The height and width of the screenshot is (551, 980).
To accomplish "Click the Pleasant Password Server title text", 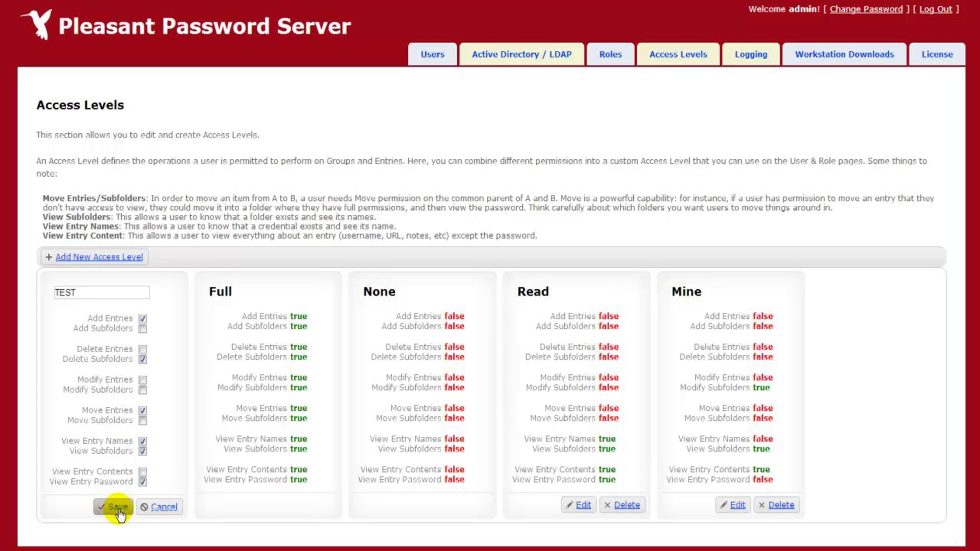I will [x=205, y=26].
